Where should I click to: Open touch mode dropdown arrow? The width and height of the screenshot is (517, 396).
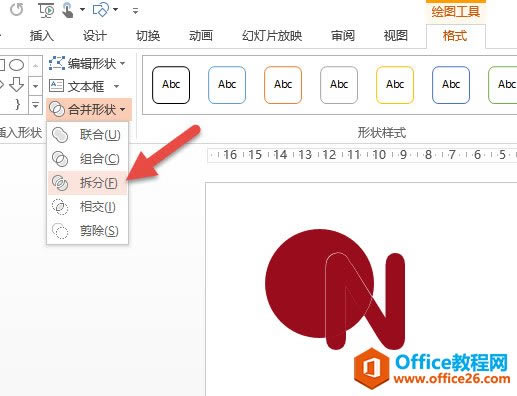point(82,10)
